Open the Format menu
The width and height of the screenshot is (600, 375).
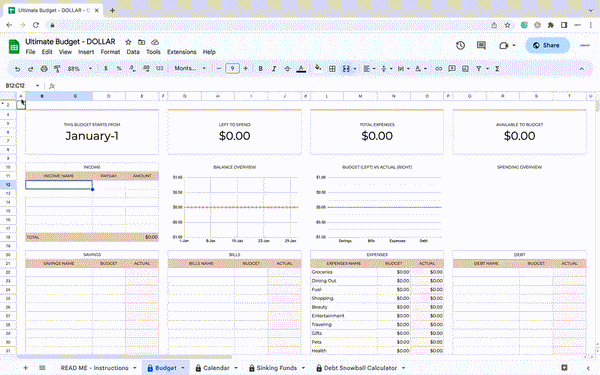click(110, 52)
